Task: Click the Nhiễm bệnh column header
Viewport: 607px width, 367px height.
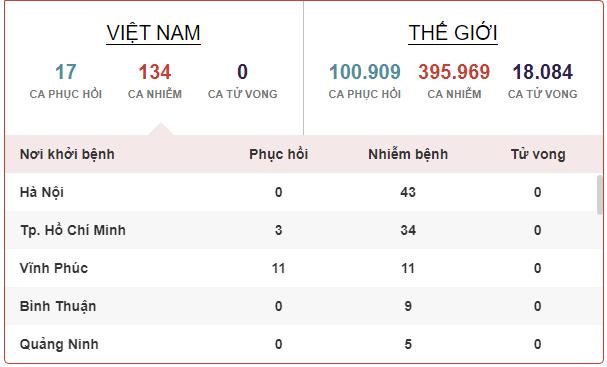Action: tap(408, 154)
